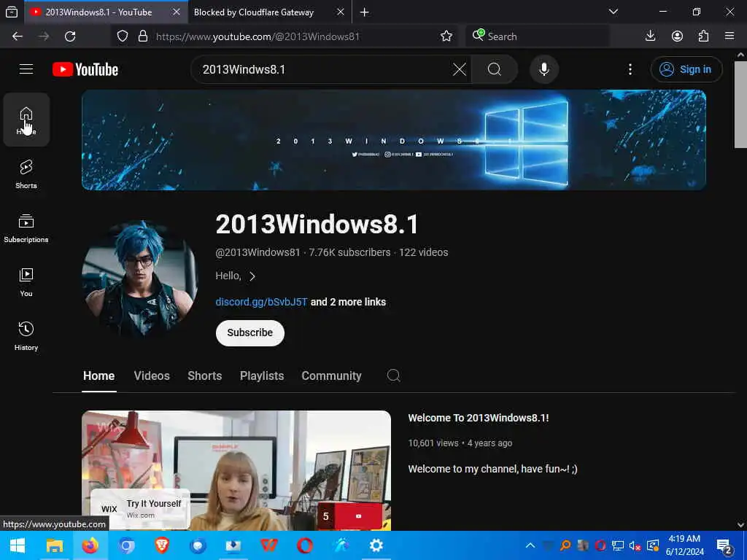Open Windows Settings gear on taskbar
Screen dimensions: 747x560
tap(376, 545)
